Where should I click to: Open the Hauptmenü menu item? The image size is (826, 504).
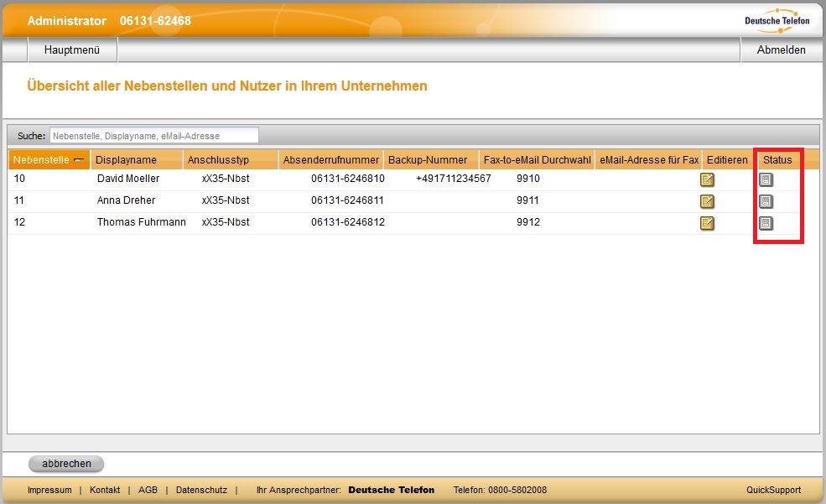[x=72, y=50]
